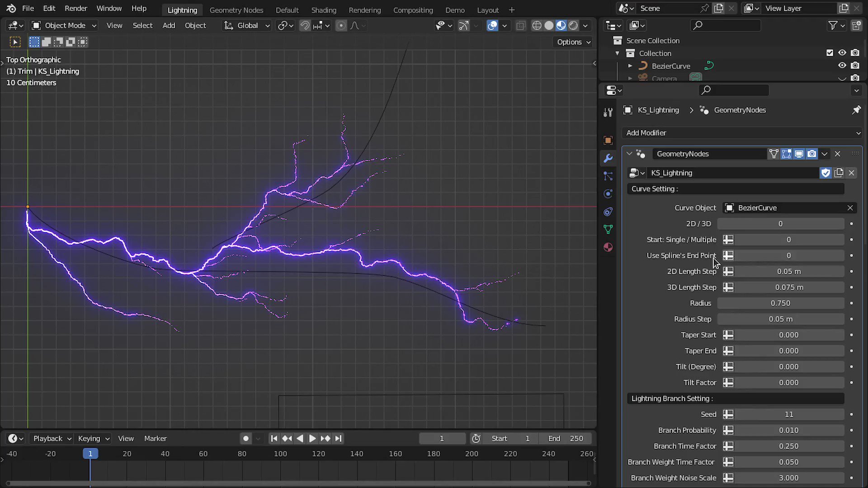Toggle Fake User shield on KS_Lightning node group
Viewport: 868px width, 488px height.
point(826,173)
